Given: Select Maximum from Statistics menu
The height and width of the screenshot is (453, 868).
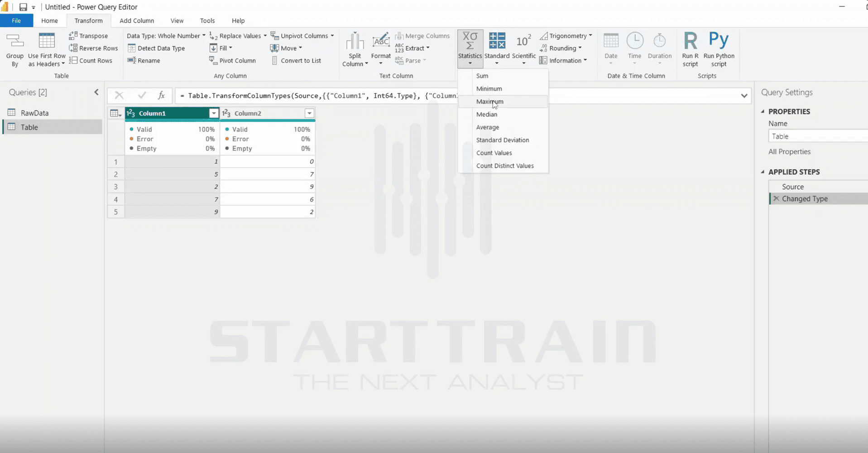Looking at the screenshot, I should point(503,101).
